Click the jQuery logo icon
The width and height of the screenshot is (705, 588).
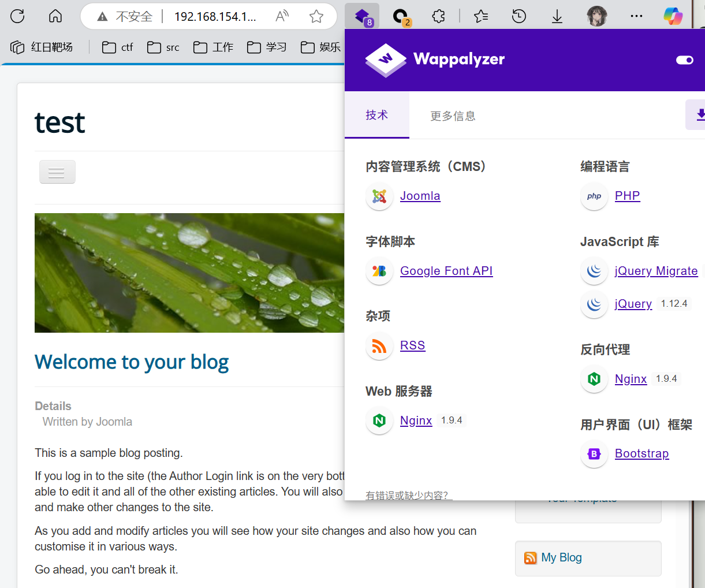(x=594, y=304)
